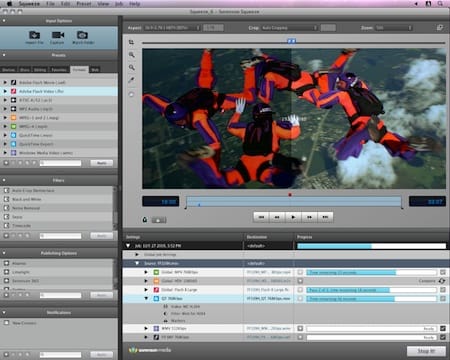
Task: Click the Import File icon
Action: [x=34, y=35]
